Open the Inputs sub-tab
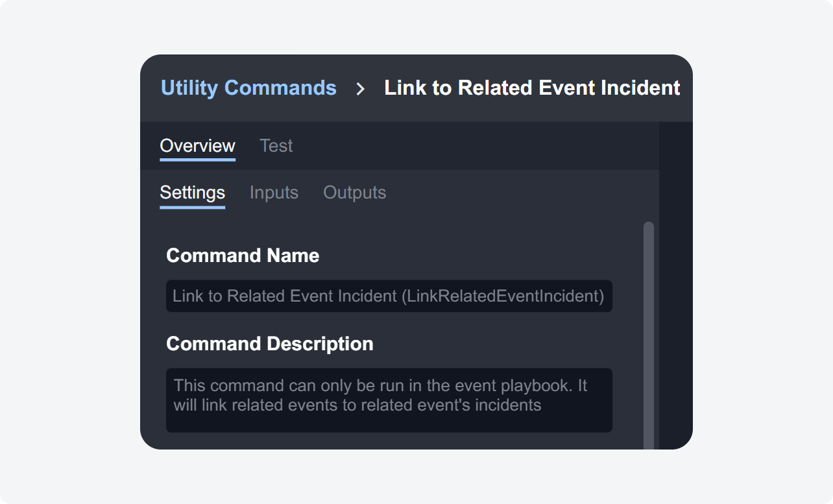833x504 pixels. coord(274,193)
